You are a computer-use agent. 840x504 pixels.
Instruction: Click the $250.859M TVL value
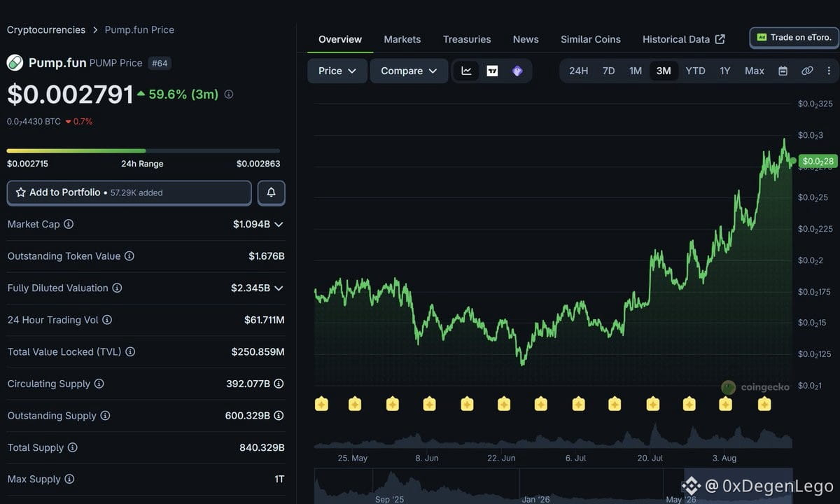point(258,351)
